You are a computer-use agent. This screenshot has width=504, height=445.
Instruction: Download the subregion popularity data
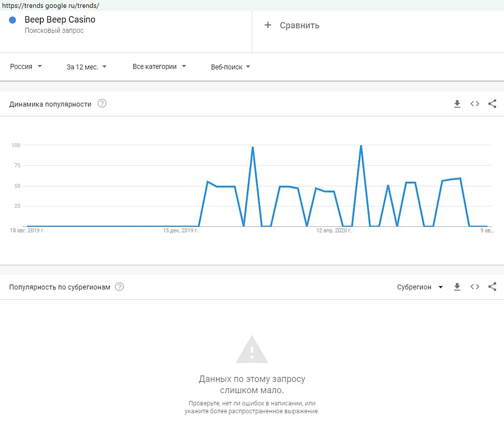pyautogui.click(x=457, y=287)
